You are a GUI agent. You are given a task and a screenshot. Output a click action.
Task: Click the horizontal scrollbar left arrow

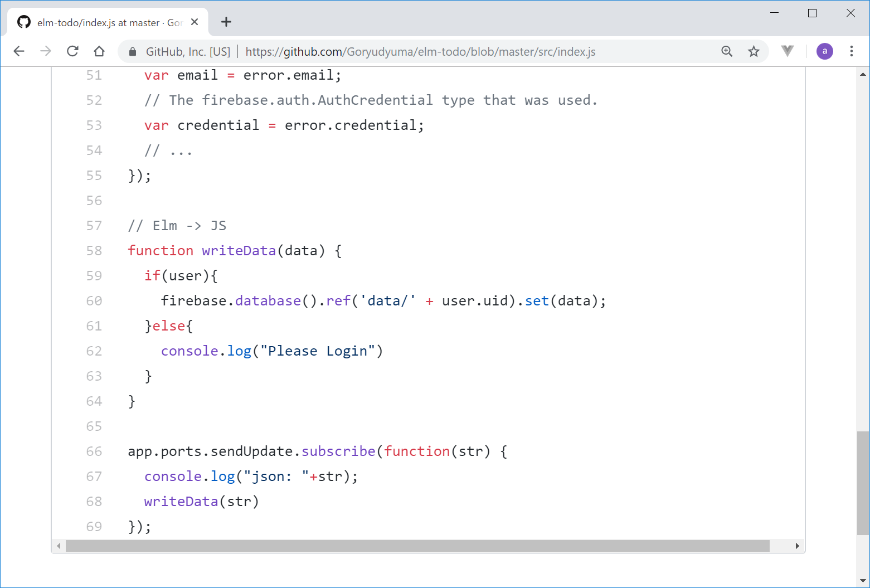click(59, 546)
